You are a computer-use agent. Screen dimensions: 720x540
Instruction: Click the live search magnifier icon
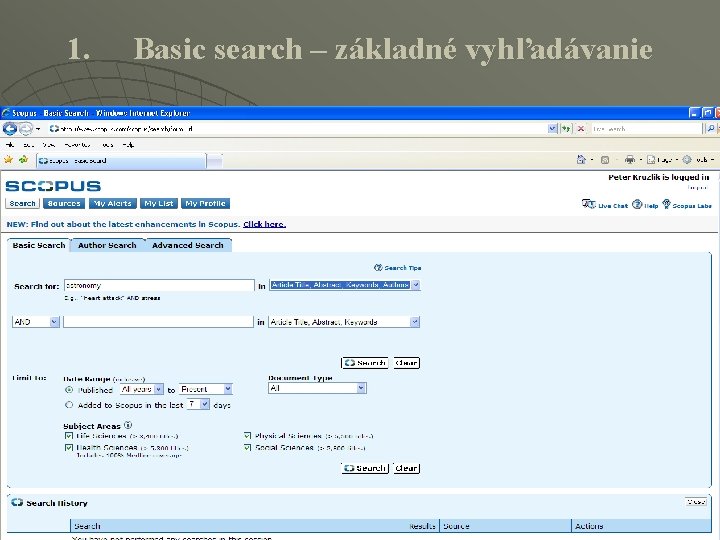[x=710, y=129]
